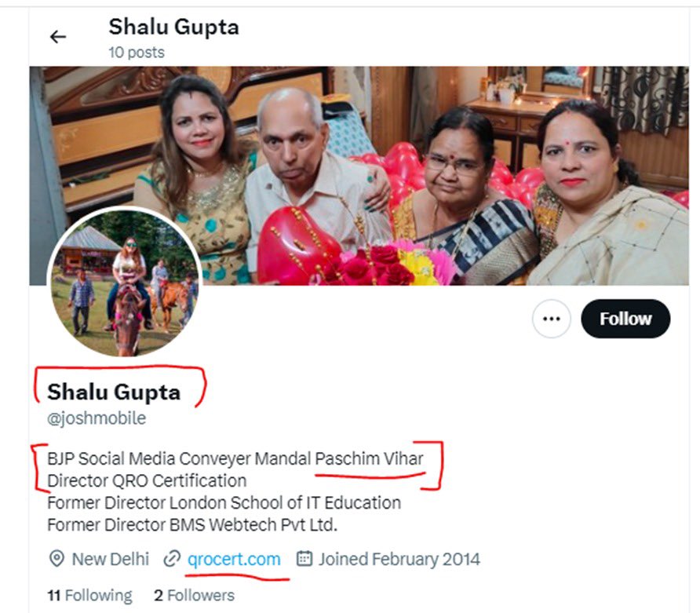
Task: Click the calendar joined icon
Action: [x=304, y=558]
